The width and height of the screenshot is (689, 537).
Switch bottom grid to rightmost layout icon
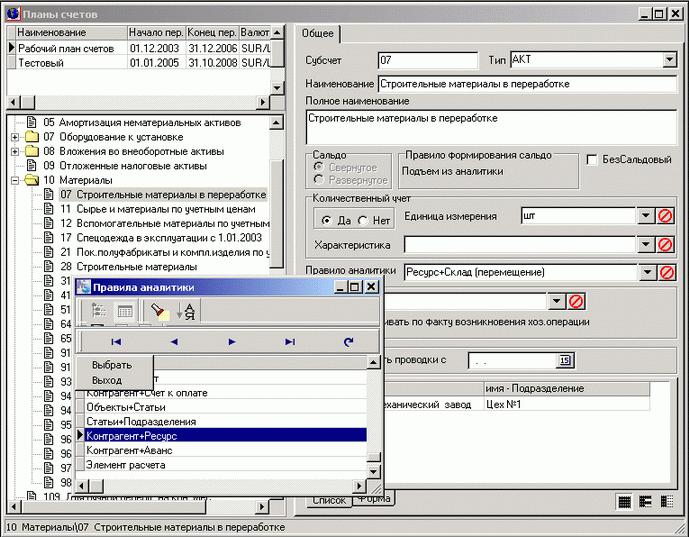pyautogui.click(x=667, y=501)
